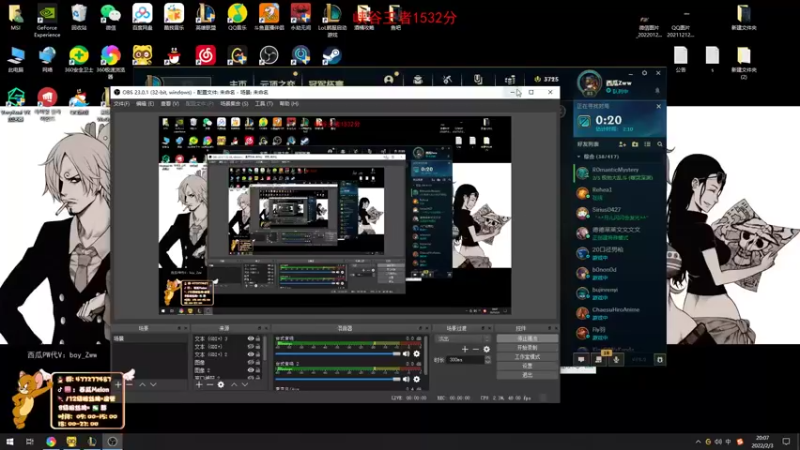Open the 工具(T) menu in OBS

[263, 104]
